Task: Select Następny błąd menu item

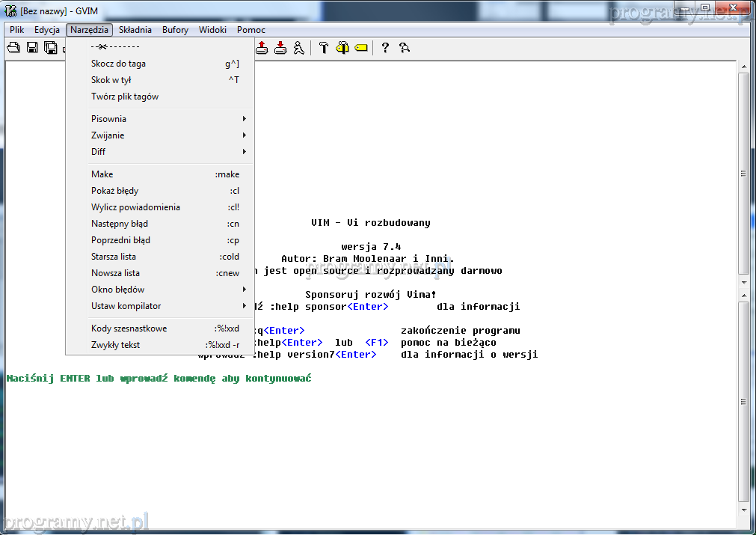Action: click(x=120, y=224)
